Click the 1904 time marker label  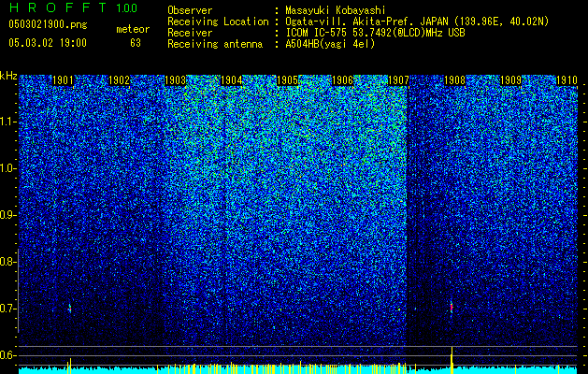[231, 80]
